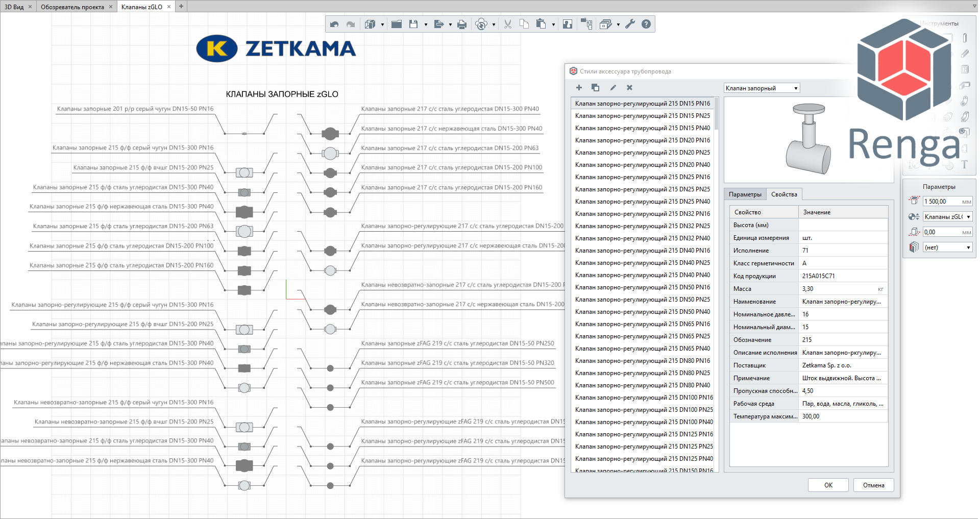
Task: Synchronize with the cloud sync icon
Action: (481, 24)
